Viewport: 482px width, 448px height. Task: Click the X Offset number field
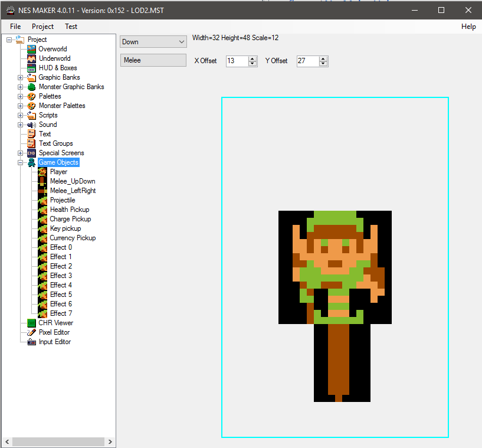click(x=237, y=61)
